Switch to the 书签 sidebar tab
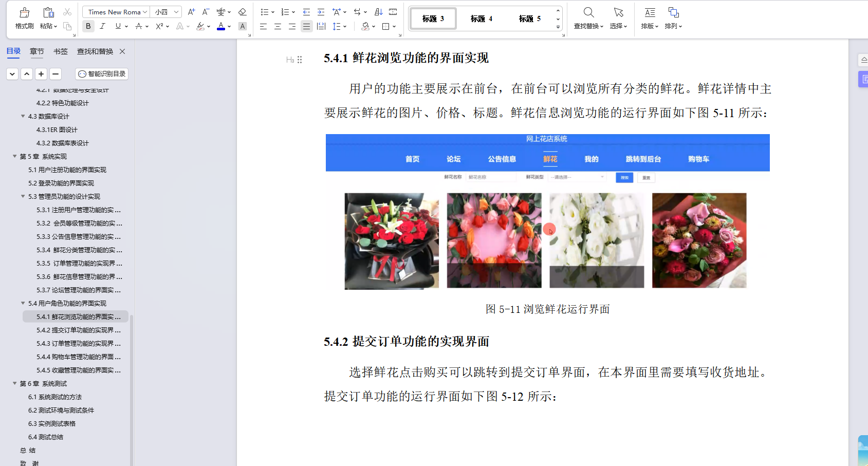Screen dimensions: 868x466 (x=60, y=51)
